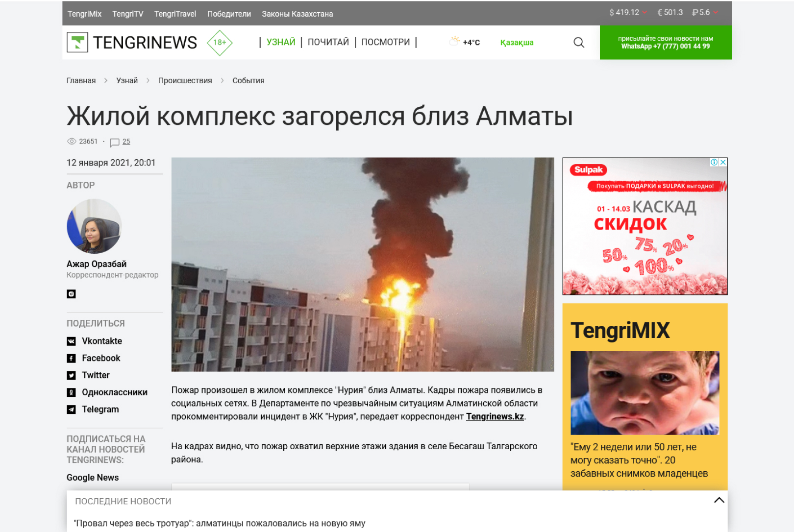Share article via Vkontakte icon
This screenshot has width=794, height=532.
tap(72, 341)
